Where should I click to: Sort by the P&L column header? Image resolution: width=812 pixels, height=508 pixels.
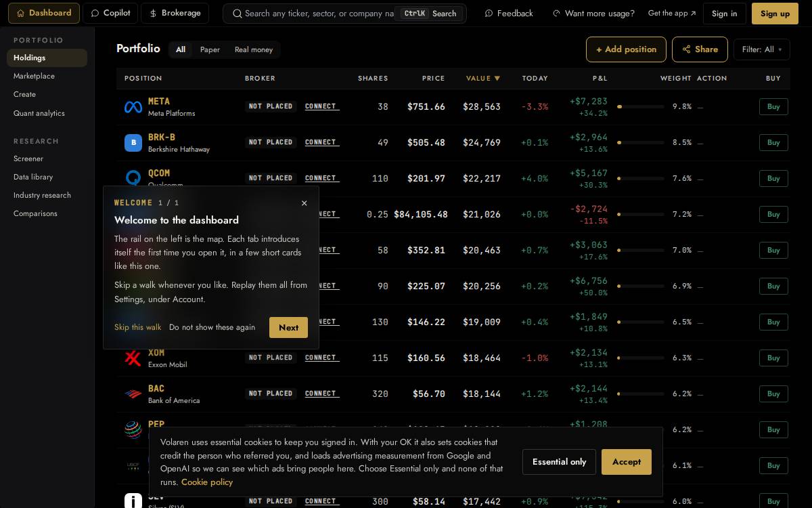pos(600,79)
